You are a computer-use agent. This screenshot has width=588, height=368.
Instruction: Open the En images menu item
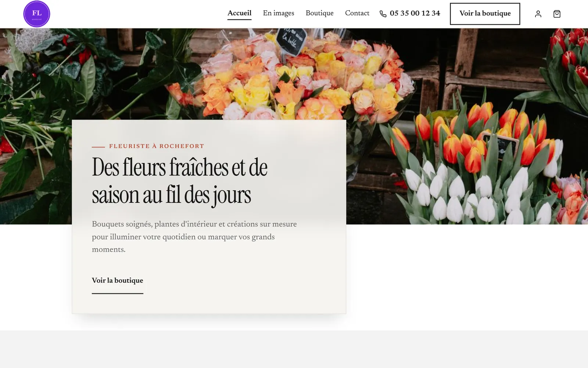(x=279, y=13)
